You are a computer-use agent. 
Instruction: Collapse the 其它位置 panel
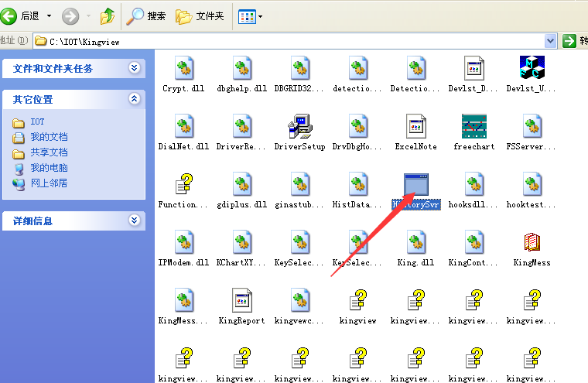(x=135, y=99)
